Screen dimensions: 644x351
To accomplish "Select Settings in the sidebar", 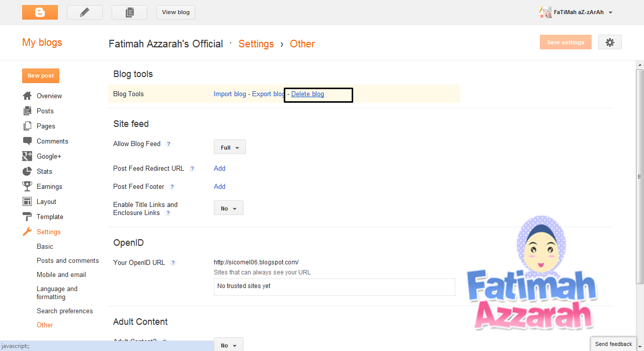I will click(x=48, y=232).
